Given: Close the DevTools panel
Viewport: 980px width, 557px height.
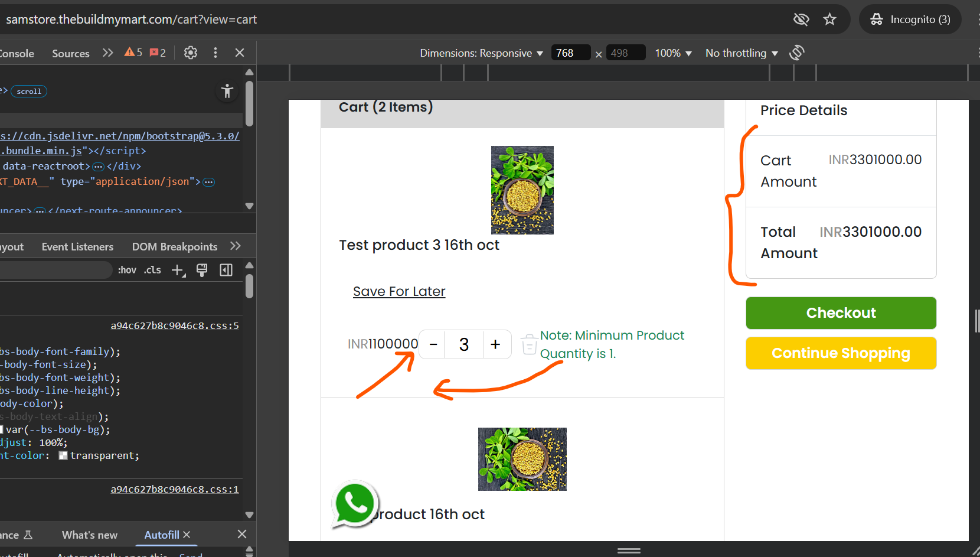Looking at the screenshot, I should coord(240,53).
